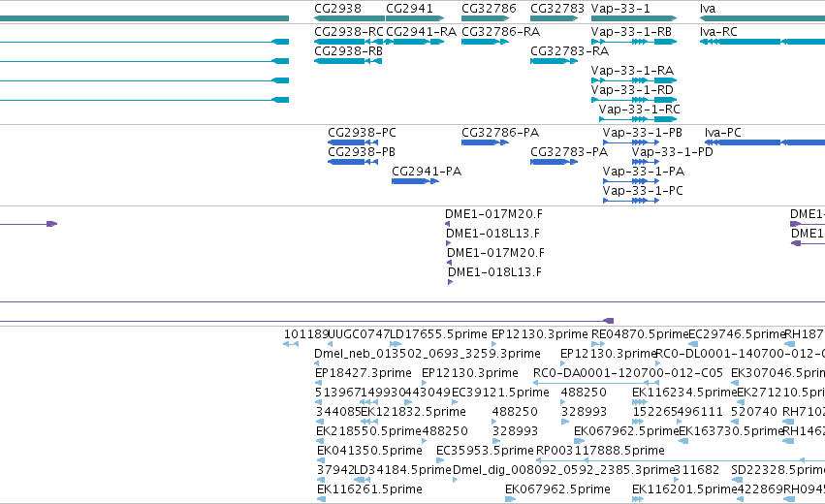Click the EK116261.5prime label
The width and height of the screenshot is (825, 504).
[x=369, y=489]
